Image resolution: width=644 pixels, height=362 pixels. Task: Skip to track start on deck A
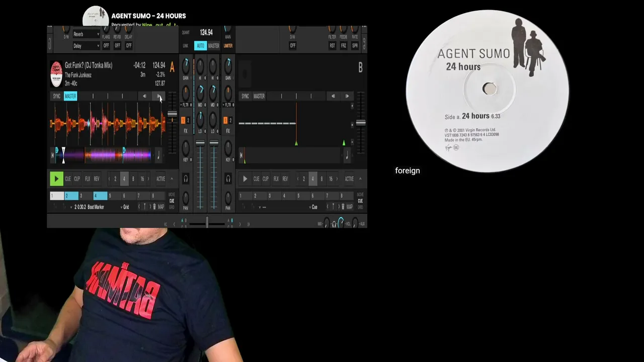(53, 155)
